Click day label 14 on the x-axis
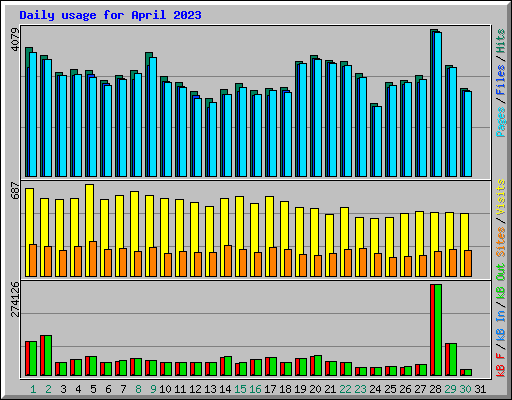The image size is (512, 400). tap(225, 389)
